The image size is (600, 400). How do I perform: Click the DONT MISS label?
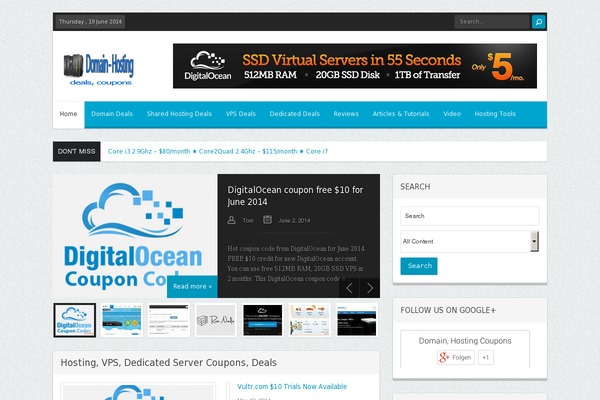77,152
